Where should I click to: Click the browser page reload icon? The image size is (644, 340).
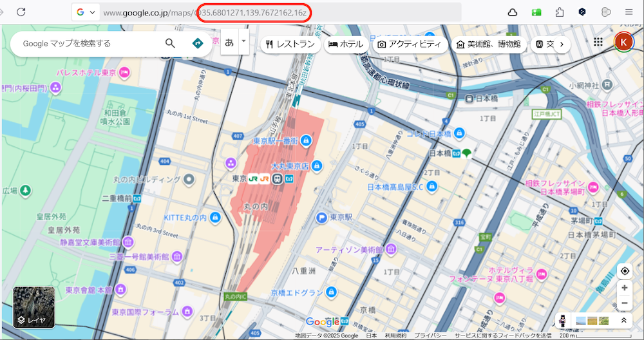tap(21, 12)
